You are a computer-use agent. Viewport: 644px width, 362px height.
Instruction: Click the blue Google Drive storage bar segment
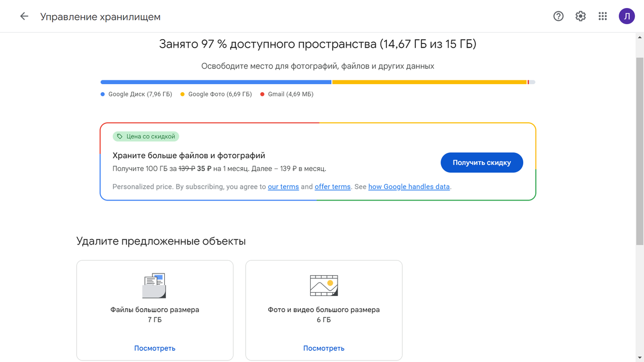click(x=216, y=82)
